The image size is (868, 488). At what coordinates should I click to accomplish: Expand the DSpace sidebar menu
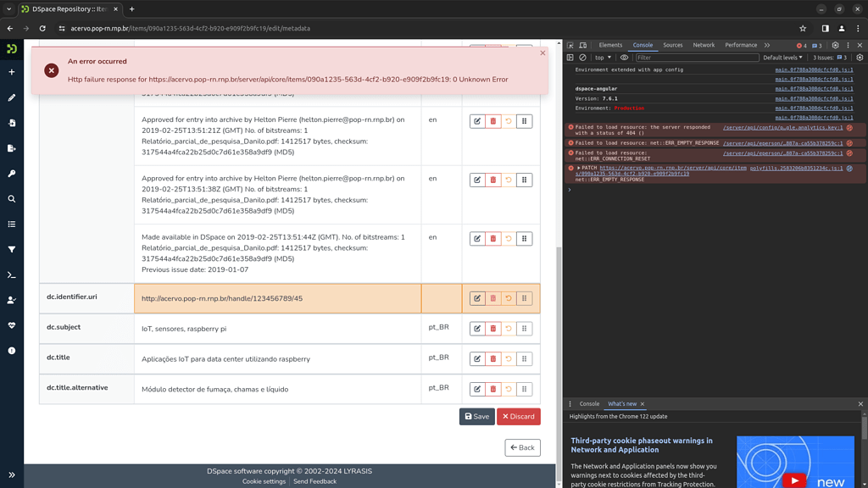pyautogui.click(x=12, y=474)
